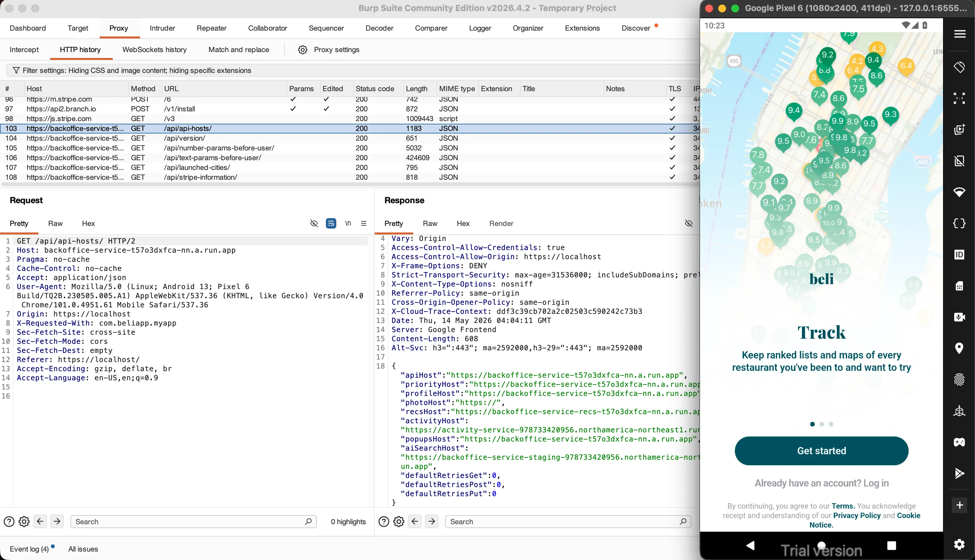Click the HTTP history horizontal scrollbar
Screen dimensions: 975x560
350,185
